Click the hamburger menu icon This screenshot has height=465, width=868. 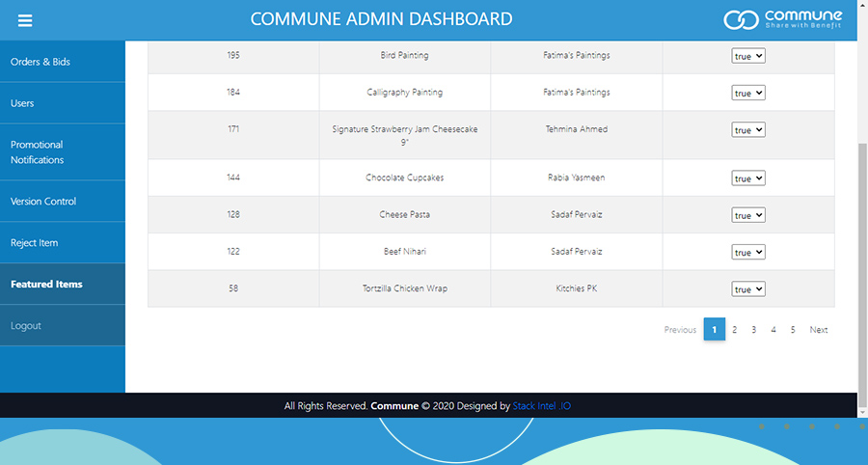pos(25,20)
